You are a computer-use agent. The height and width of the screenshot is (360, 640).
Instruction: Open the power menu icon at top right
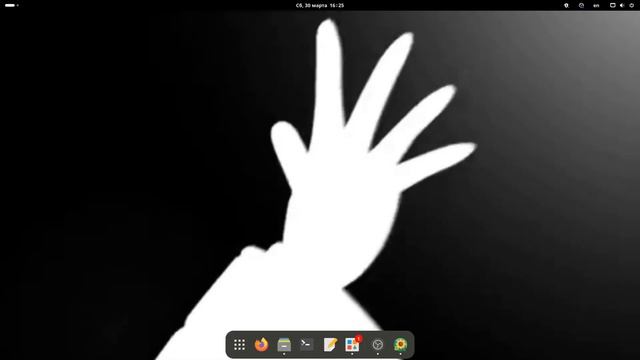coord(632,5)
